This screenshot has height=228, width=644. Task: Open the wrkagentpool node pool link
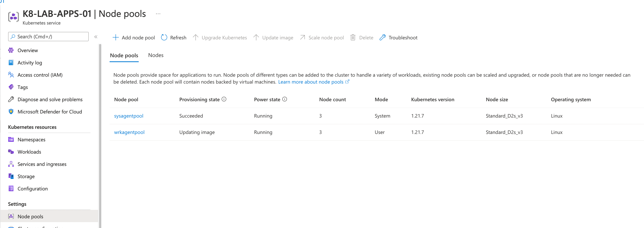tap(129, 132)
